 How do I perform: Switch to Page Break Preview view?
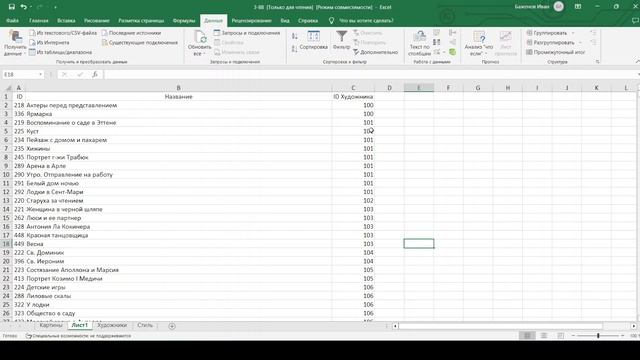pos(560,336)
